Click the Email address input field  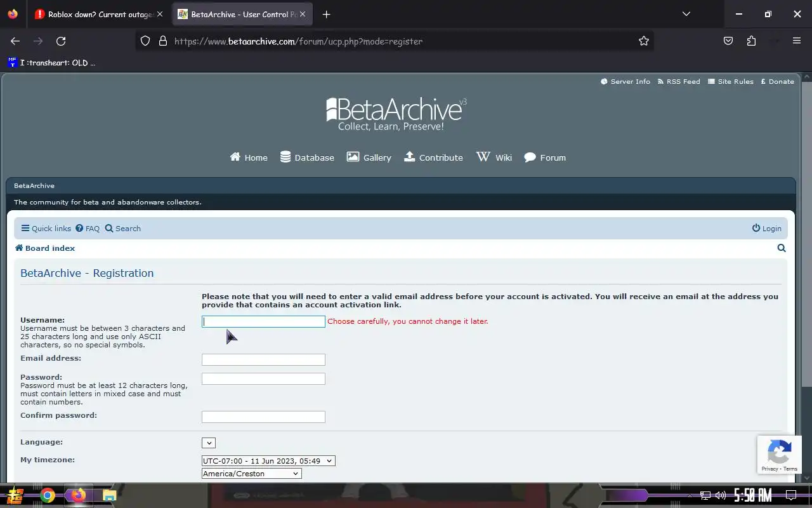pyautogui.click(x=263, y=359)
